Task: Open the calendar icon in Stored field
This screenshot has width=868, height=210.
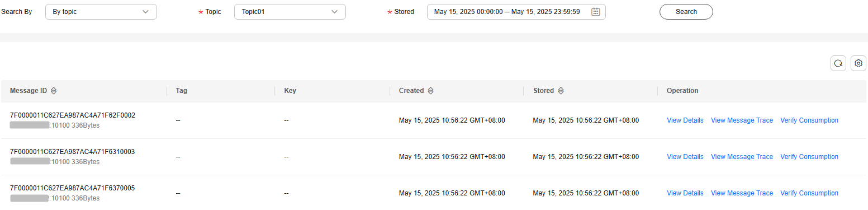Action: click(595, 12)
